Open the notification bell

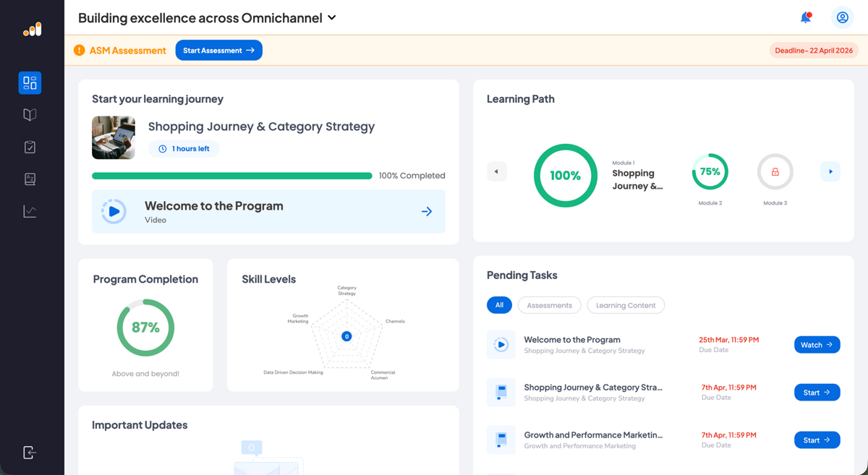tap(805, 17)
